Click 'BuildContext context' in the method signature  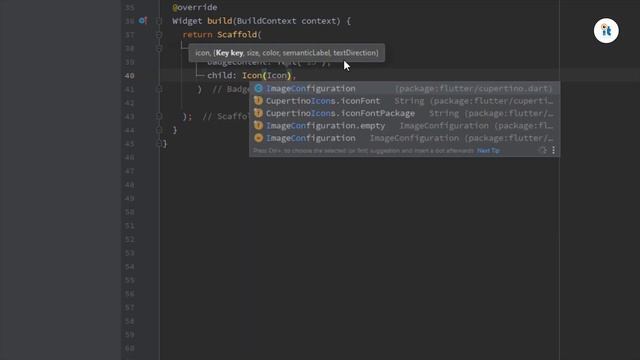point(288,21)
